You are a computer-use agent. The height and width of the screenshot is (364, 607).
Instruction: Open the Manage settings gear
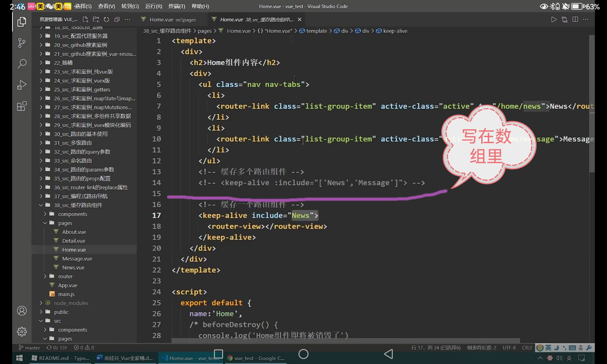click(x=22, y=332)
